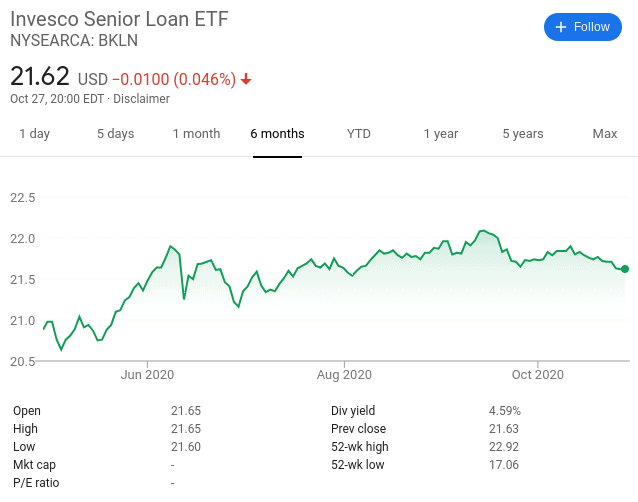Select the 6 months tab
The height and width of the screenshot is (502, 638).
(x=277, y=134)
